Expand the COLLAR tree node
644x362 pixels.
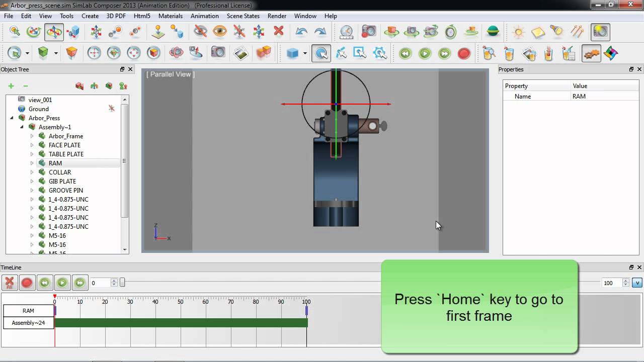(32, 172)
